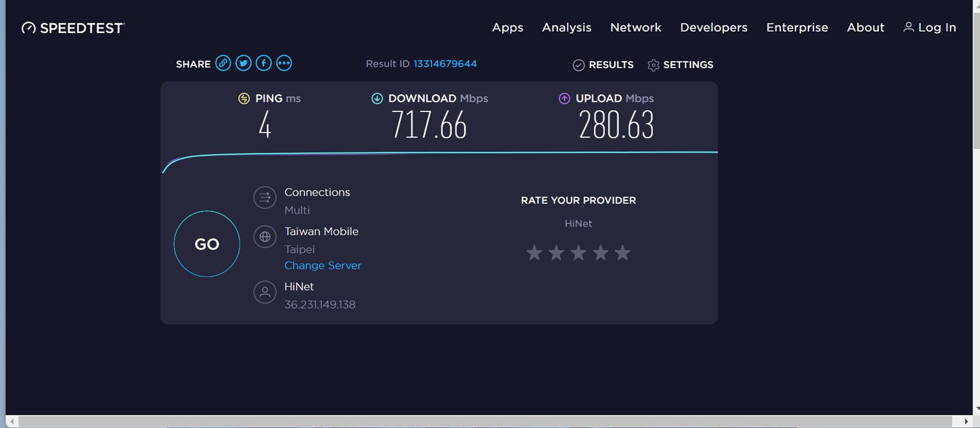Click the Speedtest logo
This screenshot has width=980, height=428.
(x=73, y=28)
